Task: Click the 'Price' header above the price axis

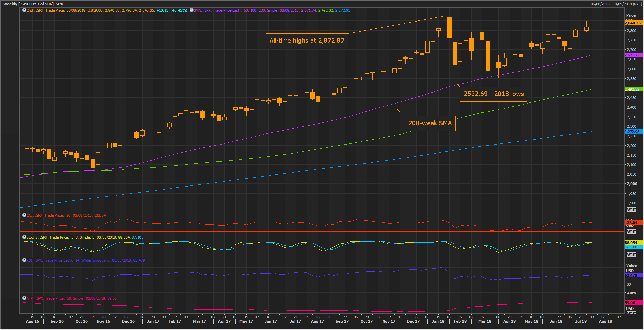Action: 631,15
